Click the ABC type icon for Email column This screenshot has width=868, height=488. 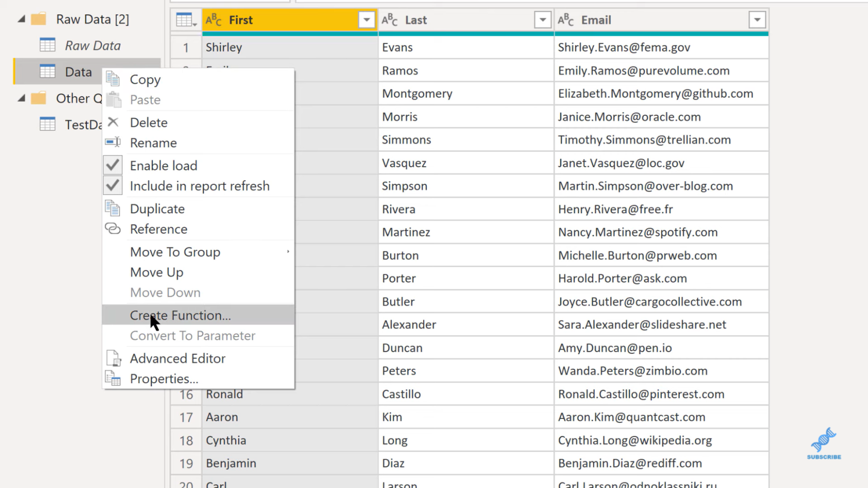(566, 20)
